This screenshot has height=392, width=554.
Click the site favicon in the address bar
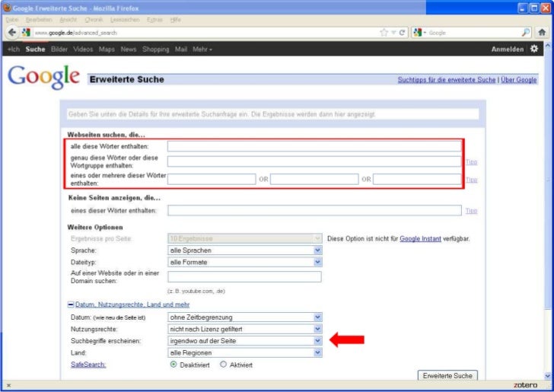click(26, 33)
